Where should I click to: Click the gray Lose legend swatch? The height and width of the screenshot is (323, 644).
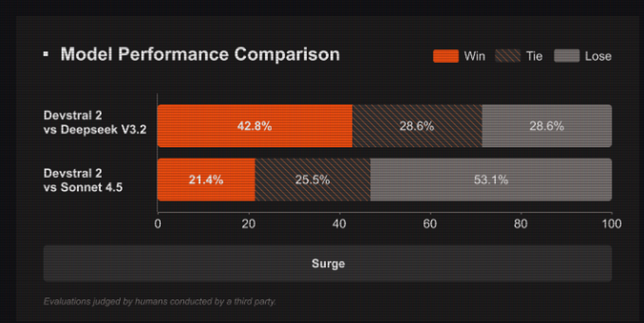[566, 56]
